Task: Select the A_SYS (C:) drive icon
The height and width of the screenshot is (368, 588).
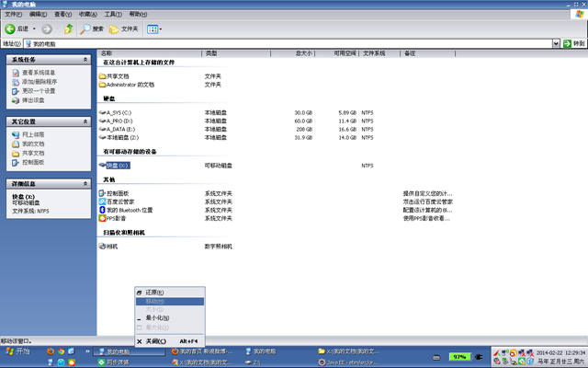Action: [103, 112]
